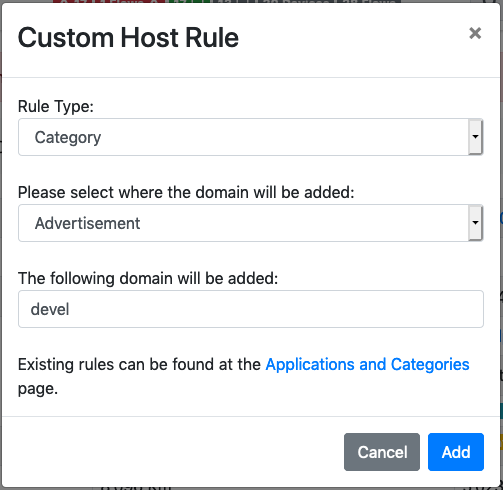Focus the domain field containing devel

(251, 309)
